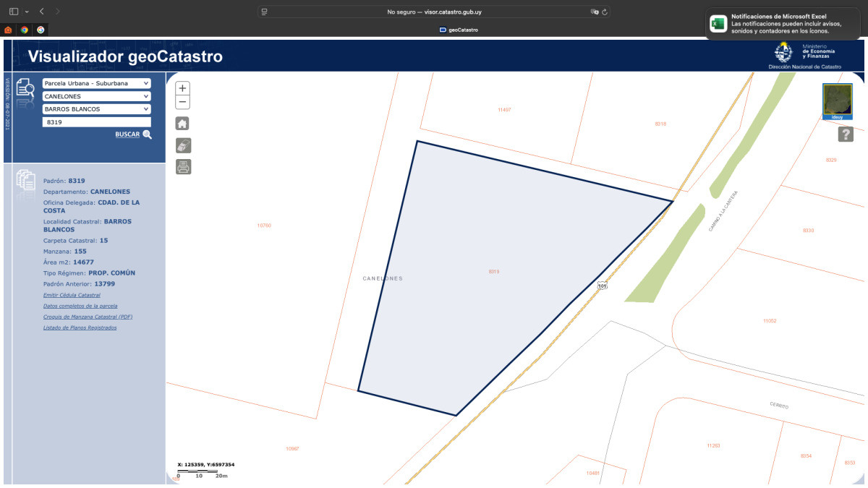The height and width of the screenshot is (488, 868).
Task: Open the Google pinned tab
Action: click(41, 30)
